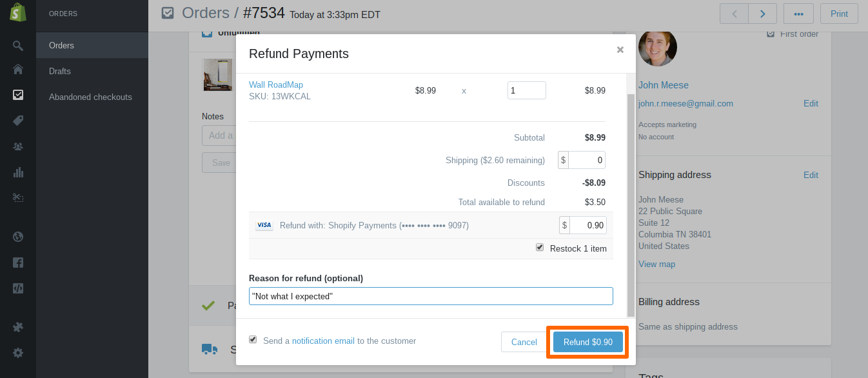This screenshot has height=378, width=868.
Task: Select Drafts in the sidebar menu
Action: click(x=92, y=71)
